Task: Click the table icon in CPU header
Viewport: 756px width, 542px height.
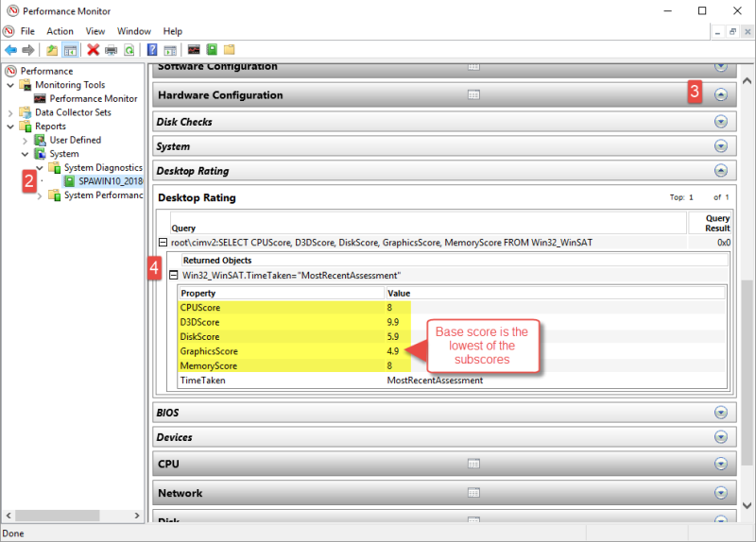Action: point(473,464)
